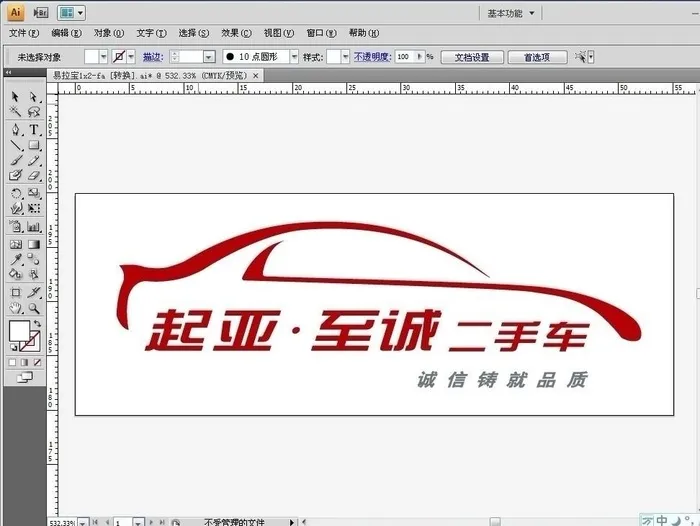Select the Magic Wand tool
The width and height of the screenshot is (700, 526).
(x=15, y=113)
